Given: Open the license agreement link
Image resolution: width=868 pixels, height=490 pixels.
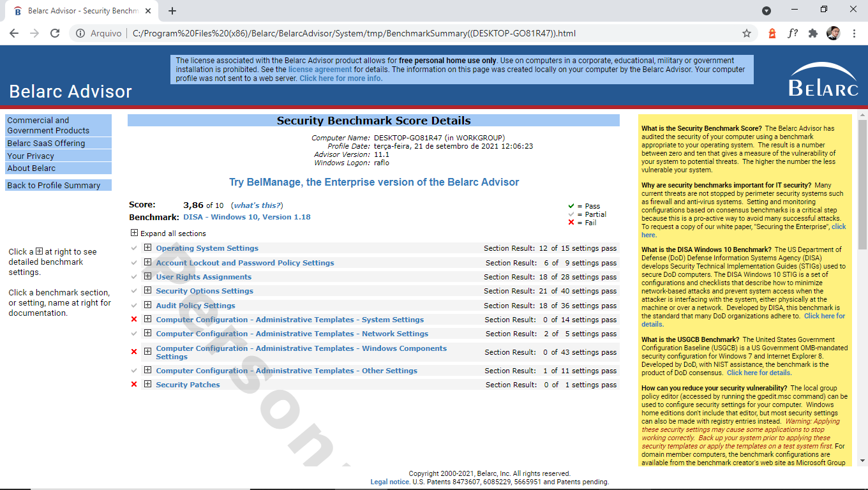Looking at the screenshot, I should coord(320,70).
